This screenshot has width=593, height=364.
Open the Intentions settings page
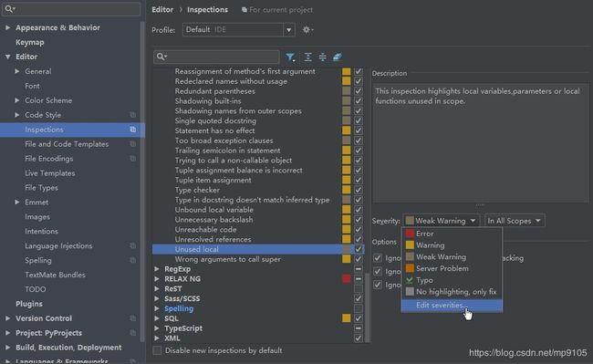[x=42, y=232]
